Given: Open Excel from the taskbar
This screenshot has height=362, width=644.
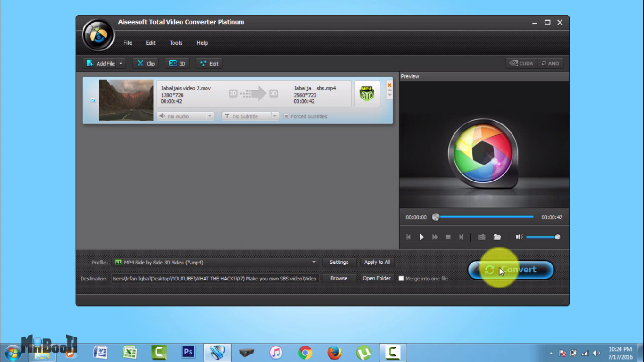Looking at the screenshot, I should (130, 352).
